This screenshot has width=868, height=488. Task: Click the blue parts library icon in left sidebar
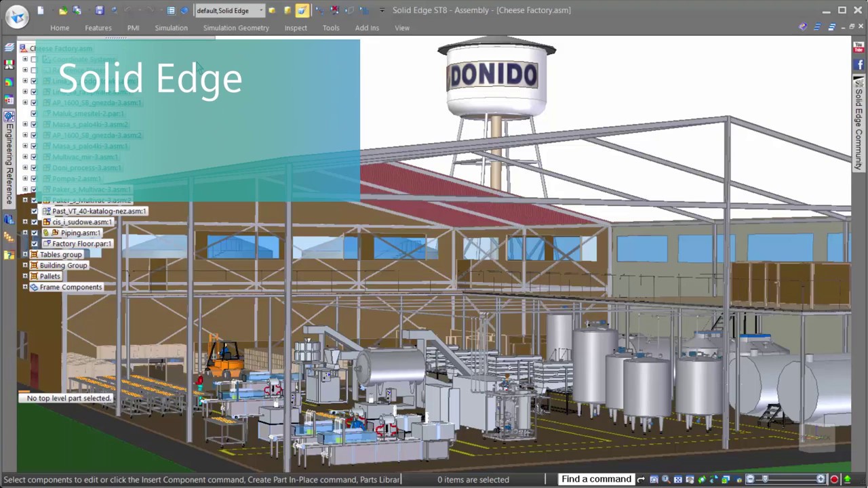(9, 220)
